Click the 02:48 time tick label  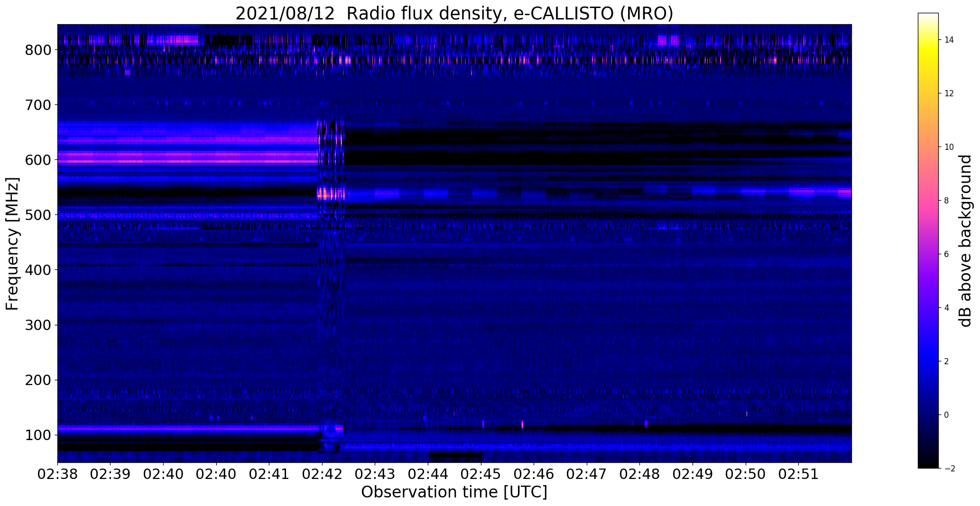tap(640, 474)
